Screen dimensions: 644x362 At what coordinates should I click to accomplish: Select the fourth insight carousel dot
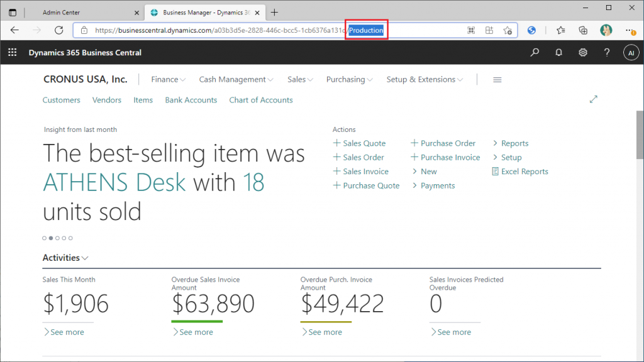click(x=64, y=238)
